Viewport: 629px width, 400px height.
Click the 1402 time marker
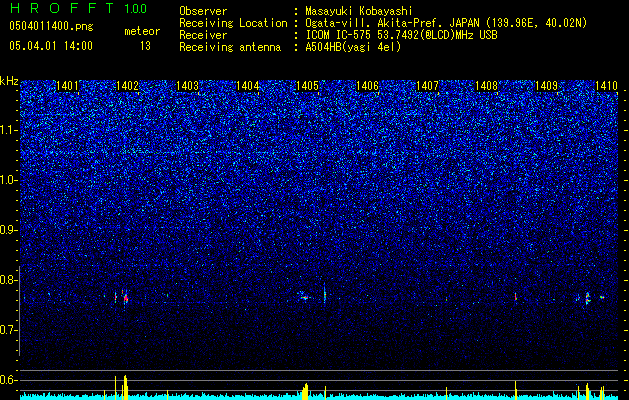point(127,86)
